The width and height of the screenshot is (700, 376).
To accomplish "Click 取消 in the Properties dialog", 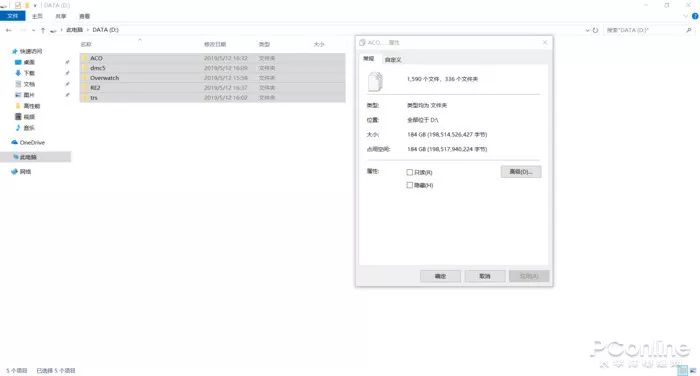I will click(485, 276).
